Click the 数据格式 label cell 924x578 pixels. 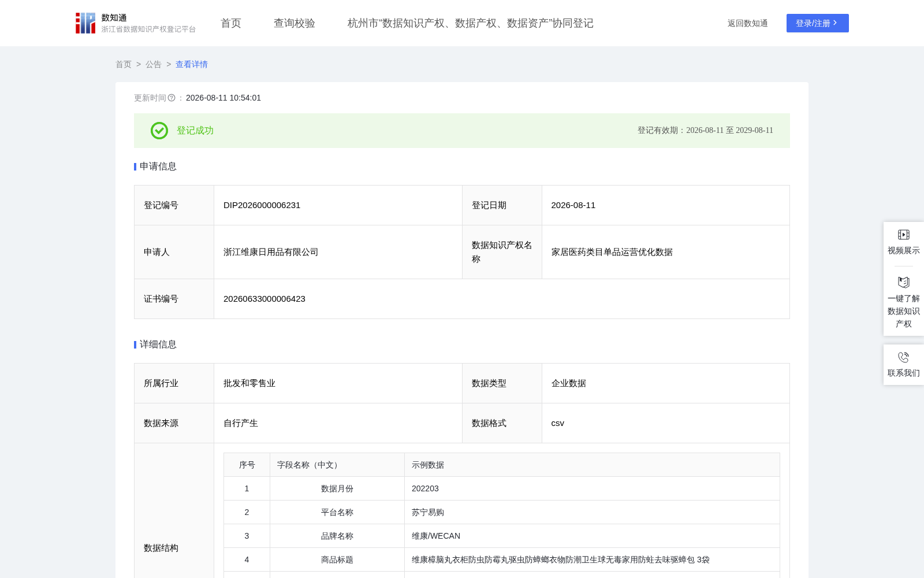click(x=502, y=423)
